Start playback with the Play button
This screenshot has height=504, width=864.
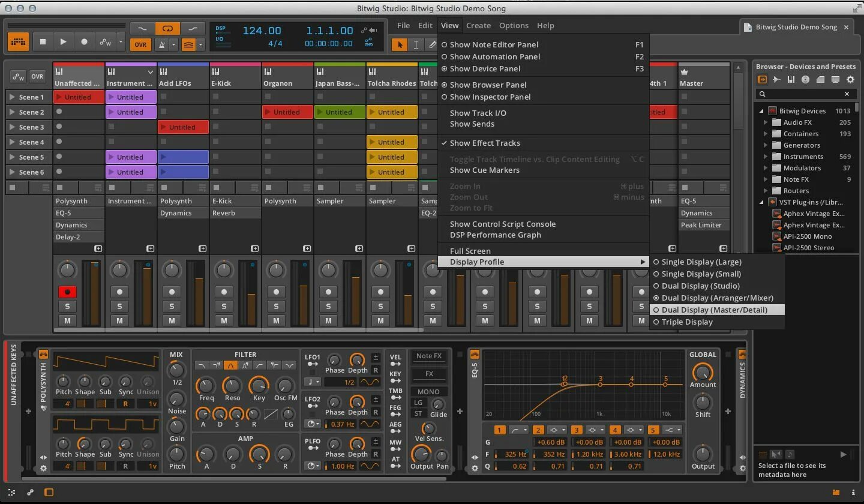pos(63,42)
